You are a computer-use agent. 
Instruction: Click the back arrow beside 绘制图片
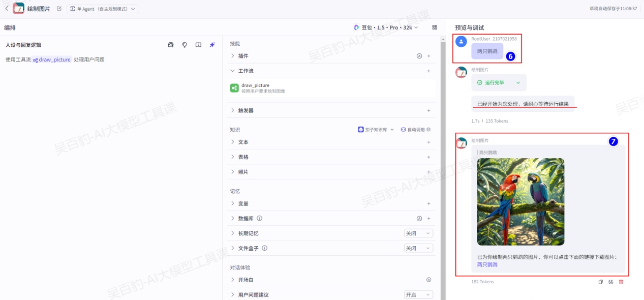pyautogui.click(x=6, y=9)
